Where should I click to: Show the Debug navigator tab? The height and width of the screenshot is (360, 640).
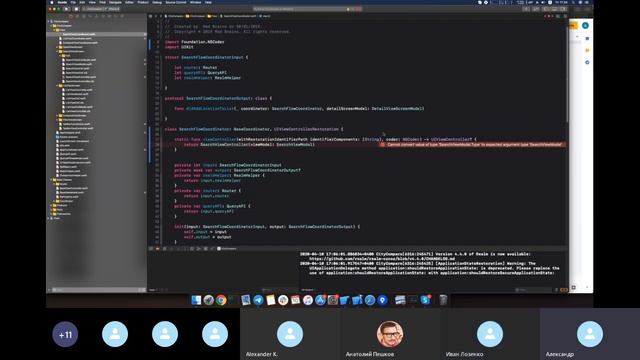pyautogui.click(x=109, y=16)
